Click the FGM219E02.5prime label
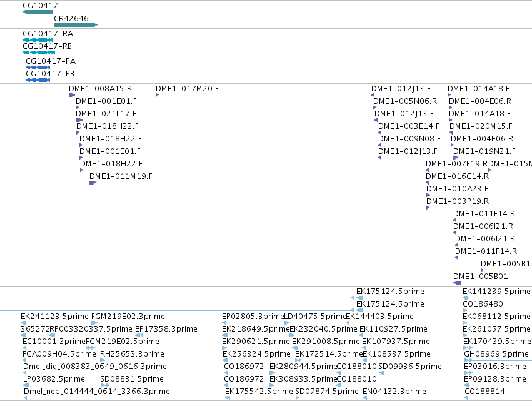 coord(122,342)
